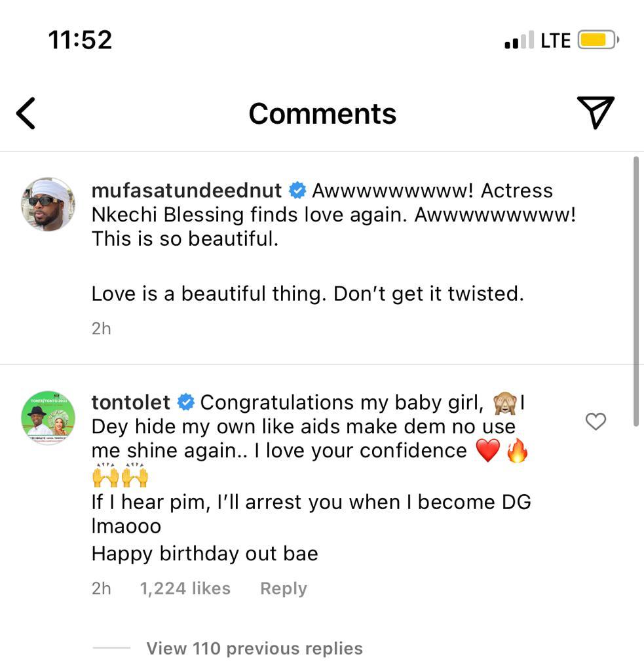Tap the back arrow icon
The height and width of the screenshot is (671, 644).
coord(26,113)
